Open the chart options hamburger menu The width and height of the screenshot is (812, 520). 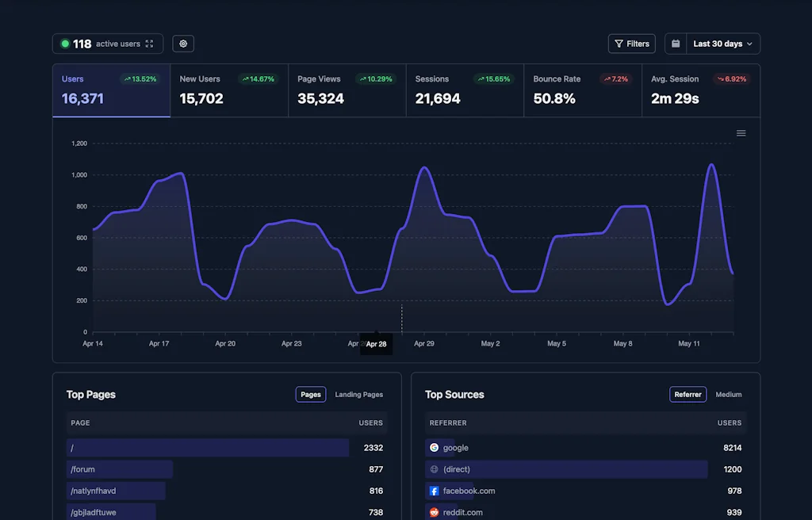[x=741, y=133]
